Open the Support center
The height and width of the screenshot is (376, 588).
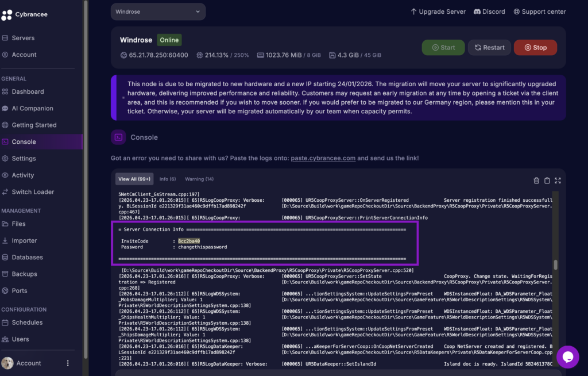point(539,11)
